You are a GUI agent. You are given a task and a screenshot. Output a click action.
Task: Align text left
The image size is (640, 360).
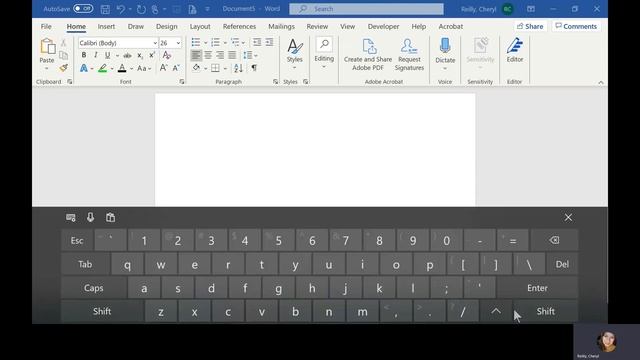click(x=196, y=55)
